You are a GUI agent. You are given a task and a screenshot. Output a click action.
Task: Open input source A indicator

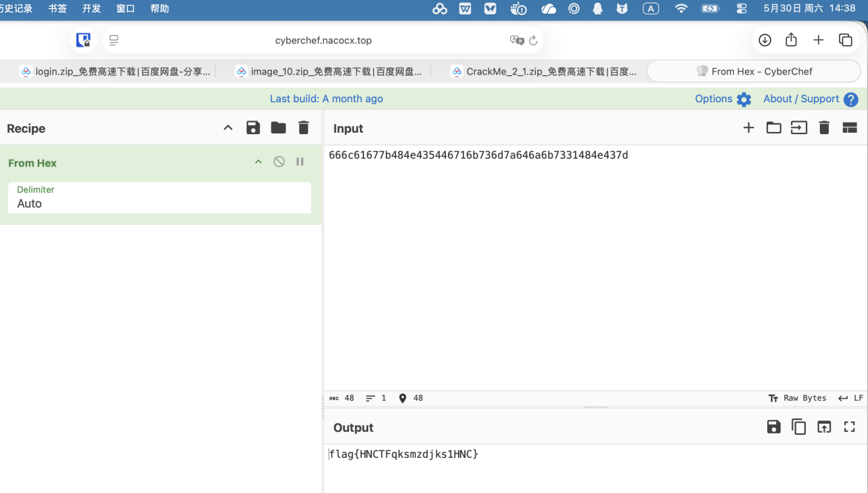651,9
